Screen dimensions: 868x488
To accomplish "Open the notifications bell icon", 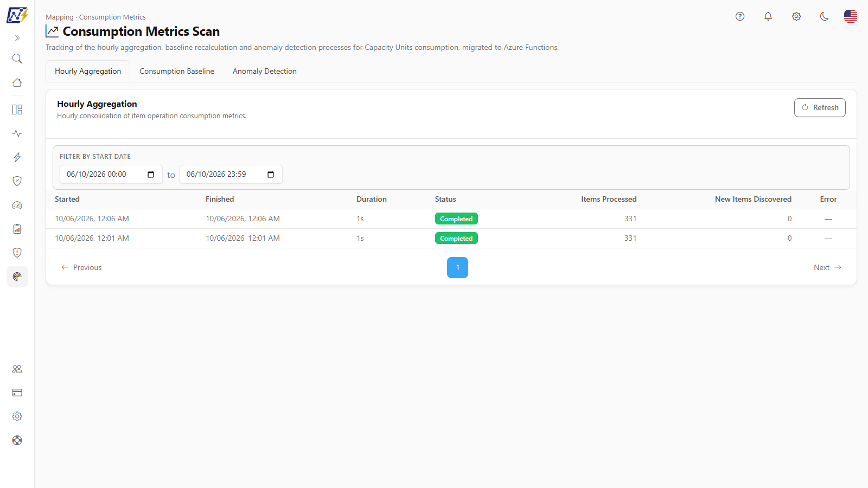I will [x=768, y=16].
